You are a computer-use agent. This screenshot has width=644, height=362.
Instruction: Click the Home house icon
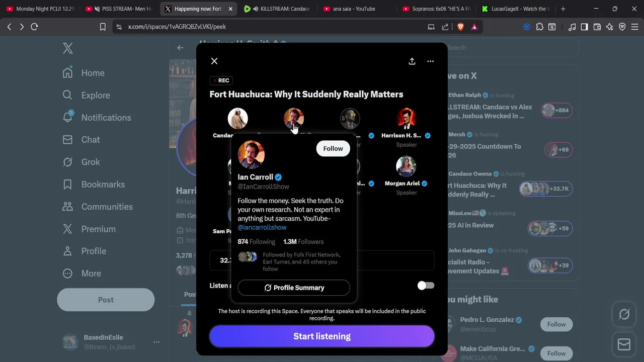[x=67, y=73]
